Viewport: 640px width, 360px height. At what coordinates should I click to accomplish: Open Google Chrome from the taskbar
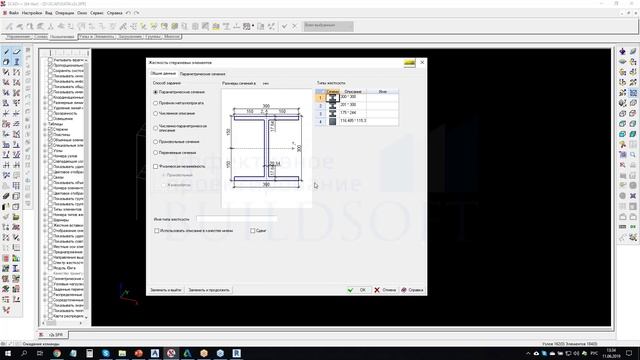pos(57,353)
